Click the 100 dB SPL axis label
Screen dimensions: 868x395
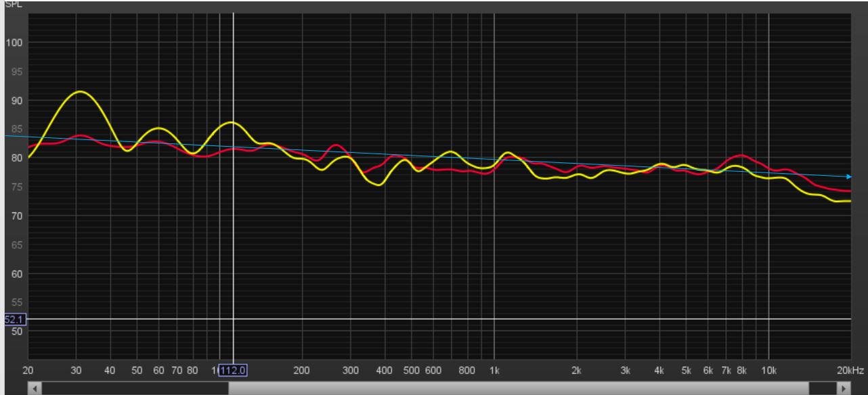click(x=14, y=43)
